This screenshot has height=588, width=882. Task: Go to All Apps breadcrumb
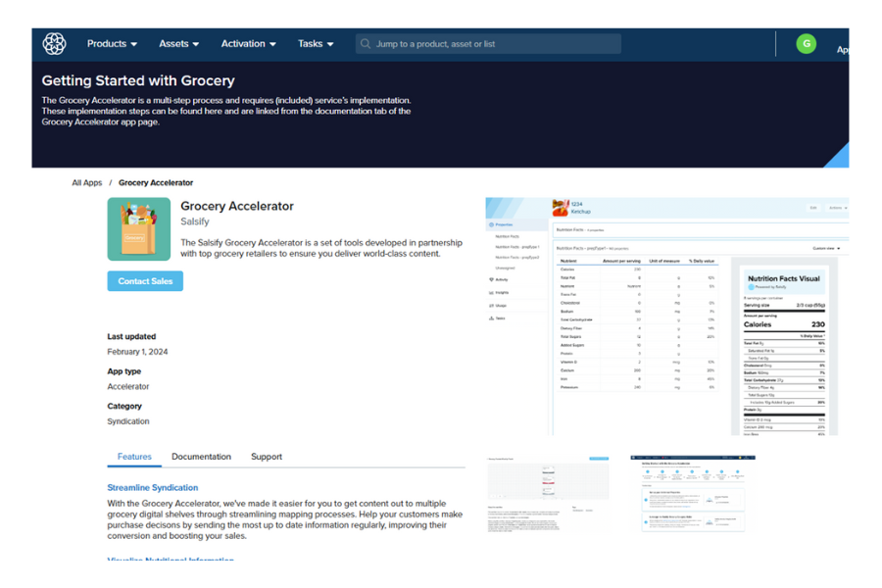[86, 183]
